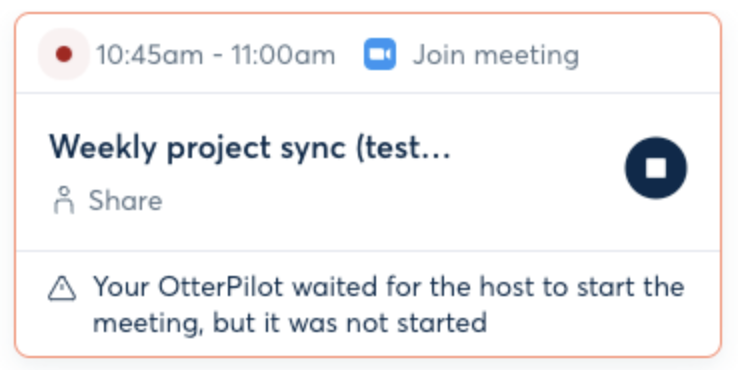Image resolution: width=738 pixels, height=370 pixels.
Task: Click the pale pink circle behind the red dot
Action: click(x=64, y=54)
